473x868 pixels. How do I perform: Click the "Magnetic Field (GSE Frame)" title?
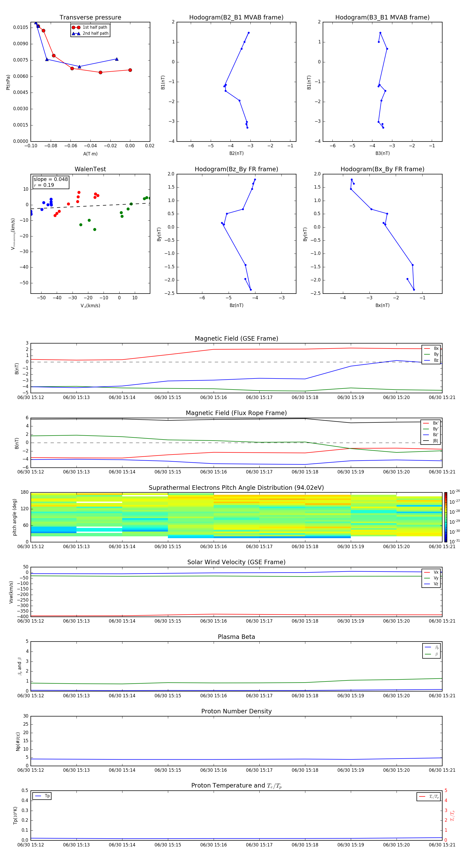pos(236,338)
